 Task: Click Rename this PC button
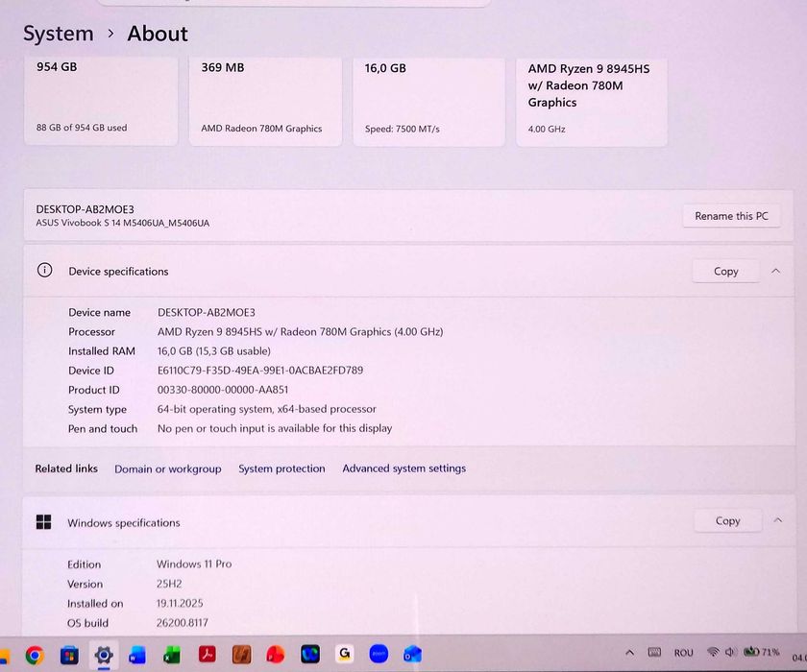(731, 216)
